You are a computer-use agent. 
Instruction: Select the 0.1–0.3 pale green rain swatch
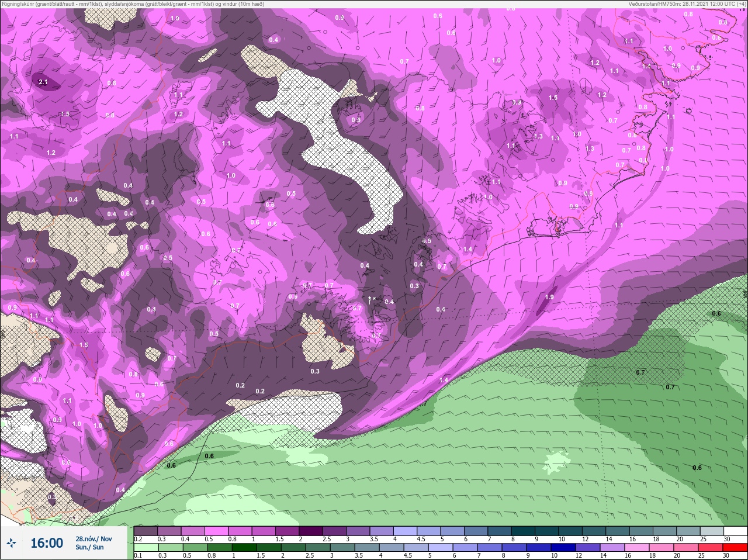[x=146, y=548]
